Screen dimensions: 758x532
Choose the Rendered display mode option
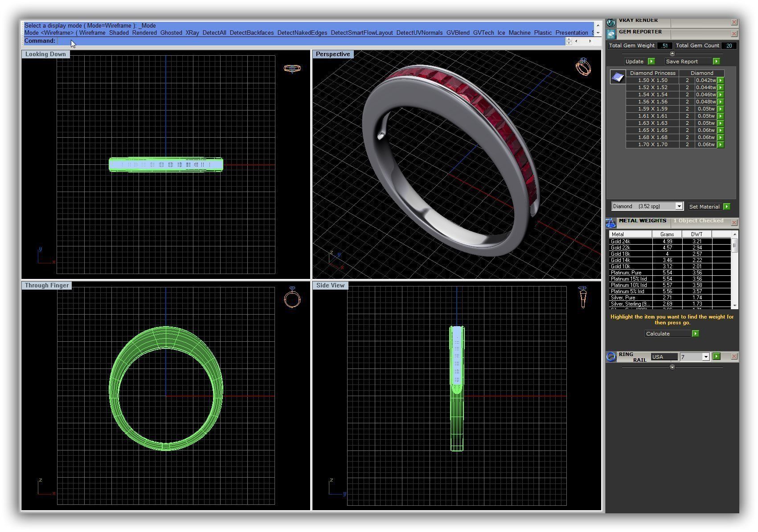click(x=144, y=33)
